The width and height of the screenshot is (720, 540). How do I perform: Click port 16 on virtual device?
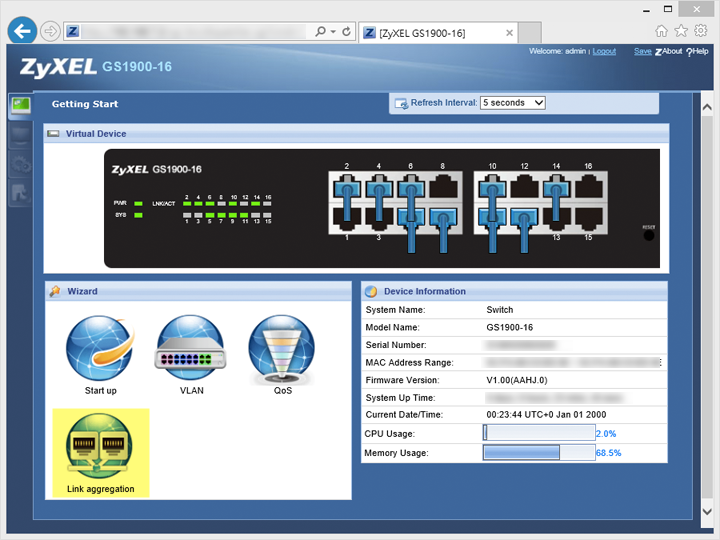(x=588, y=188)
